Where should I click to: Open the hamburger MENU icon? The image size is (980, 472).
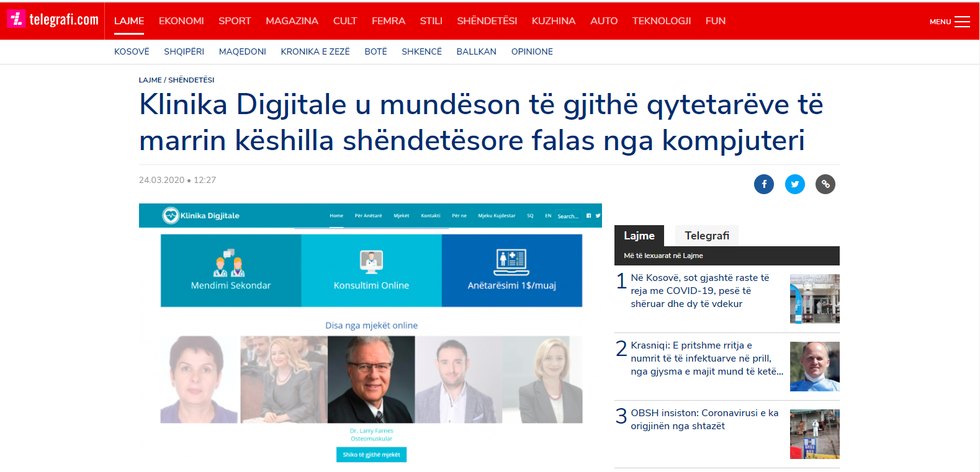point(962,22)
